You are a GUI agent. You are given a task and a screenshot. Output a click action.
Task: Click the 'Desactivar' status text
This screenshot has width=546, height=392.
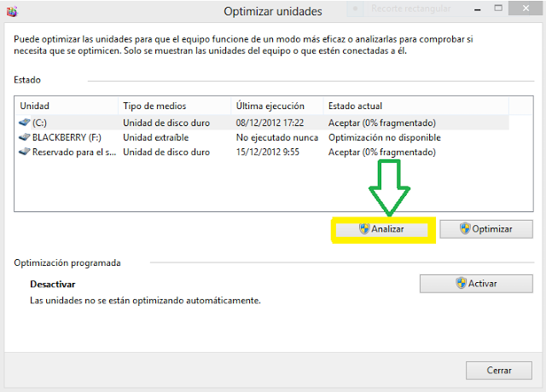[x=53, y=284]
